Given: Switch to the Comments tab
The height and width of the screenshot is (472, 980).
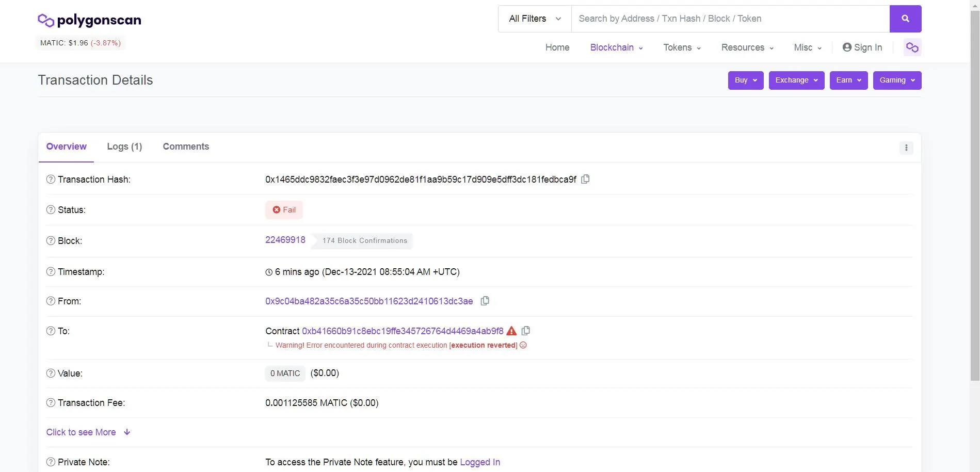Looking at the screenshot, I should click(186, 147).
